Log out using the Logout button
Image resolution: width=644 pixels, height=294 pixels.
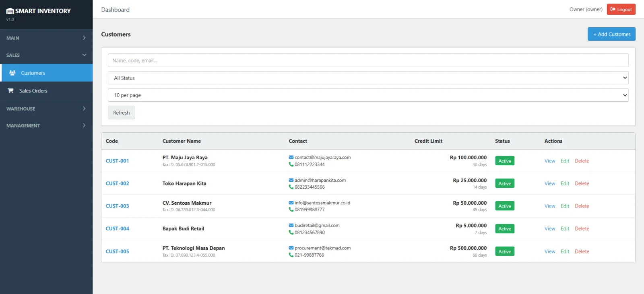click(x=621, y=9)
